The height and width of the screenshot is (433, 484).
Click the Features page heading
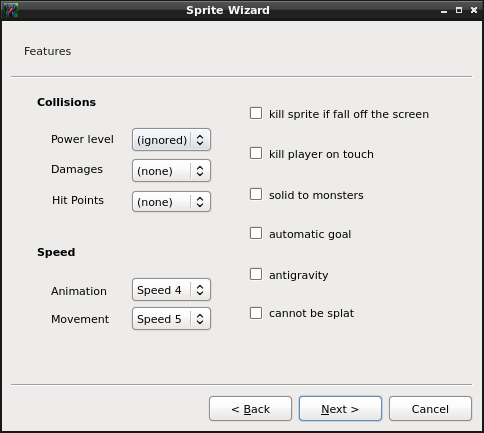pyautogui.click(x=47, y=51)
